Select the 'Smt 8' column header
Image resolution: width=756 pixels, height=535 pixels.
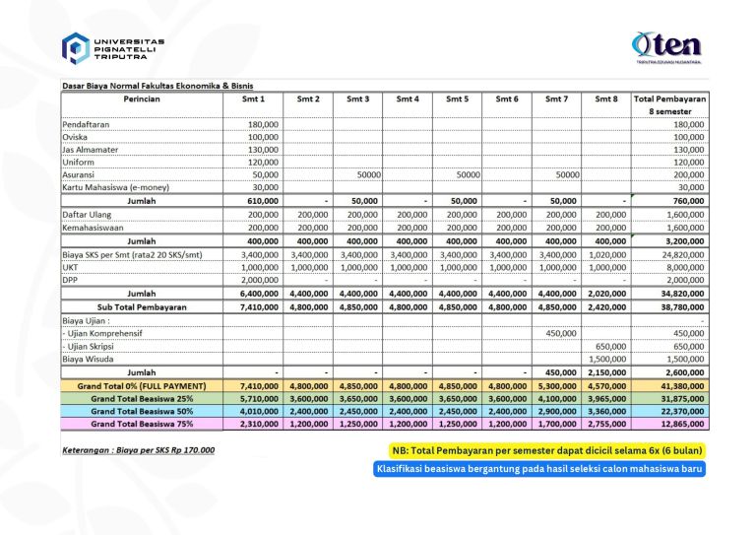pyautogui.click(x=605, y=99)
